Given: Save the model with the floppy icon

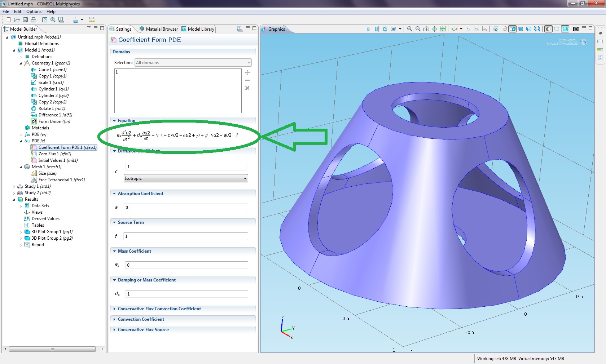Looking at the screenshot, I should [25, 20].
